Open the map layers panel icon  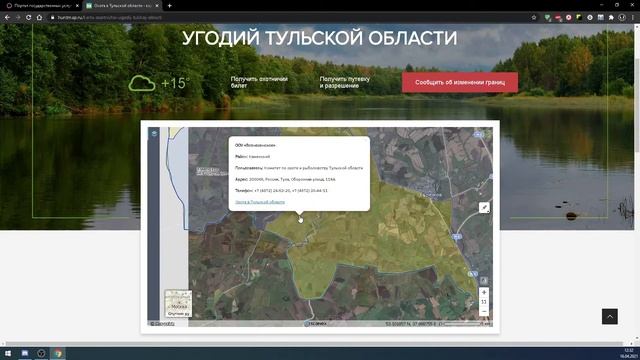tap(154, 133)
